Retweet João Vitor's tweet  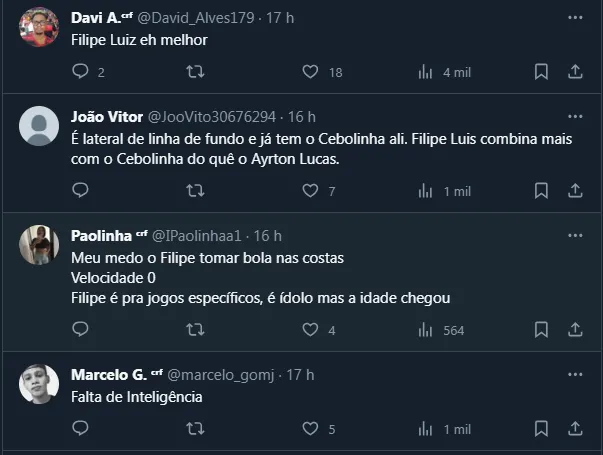(x=196, y=190)
